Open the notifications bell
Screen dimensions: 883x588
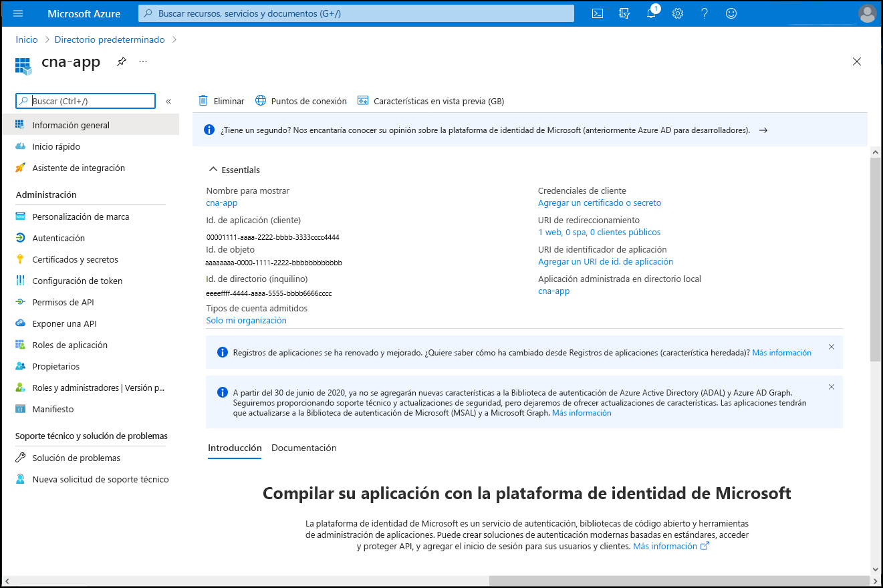(x=652, y=13)
